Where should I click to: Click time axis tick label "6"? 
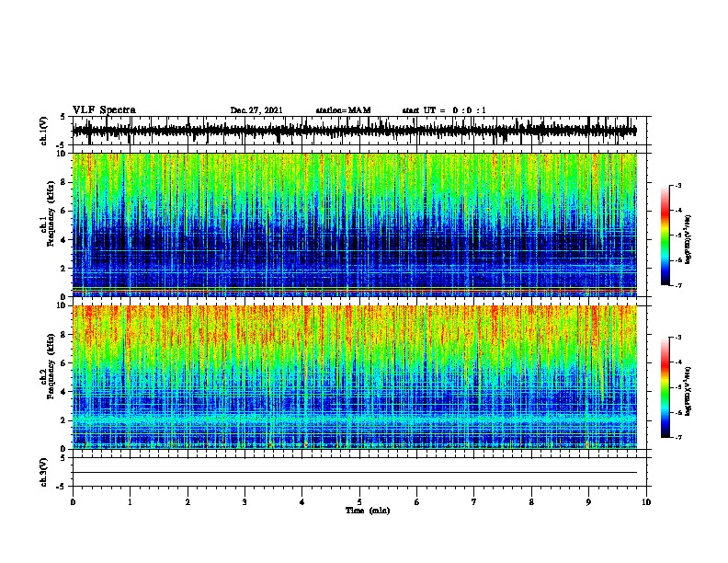pyautogui.click(x=417, y=502)
